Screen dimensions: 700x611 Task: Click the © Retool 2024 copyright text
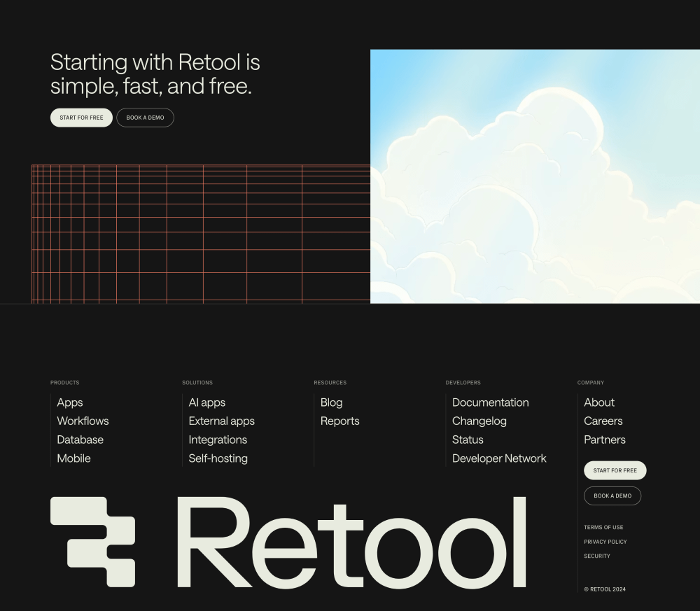click(x=605, y=589)
